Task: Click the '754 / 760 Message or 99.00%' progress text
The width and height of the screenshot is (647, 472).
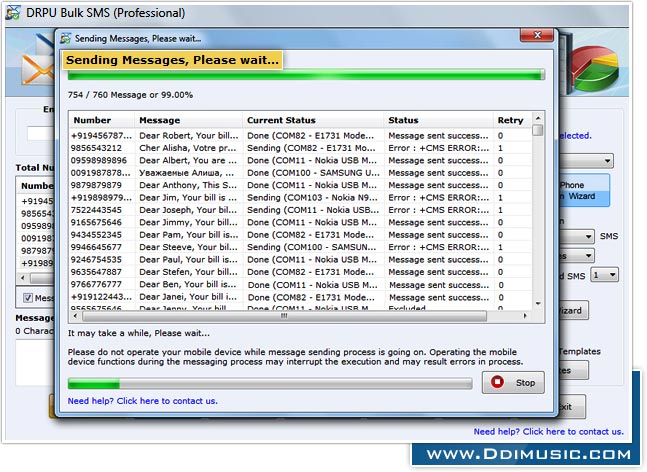Action: [x=130, y=95]
